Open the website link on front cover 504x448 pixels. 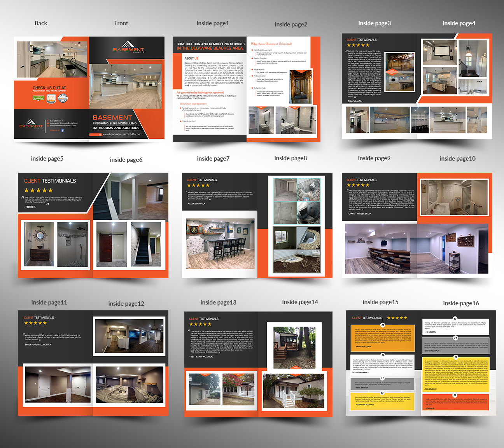tap(122, 135)
